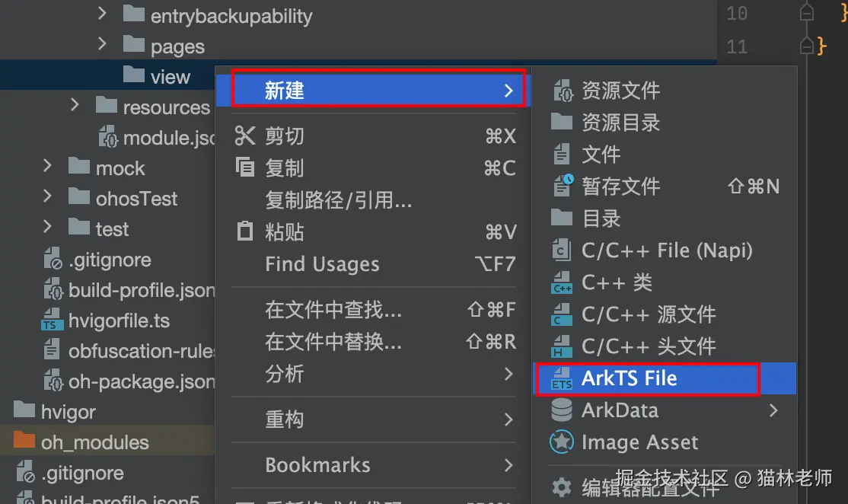Click the obfuscation-rules file icon
The height and width of the screenshot is (504, 848).
[51, 349]
